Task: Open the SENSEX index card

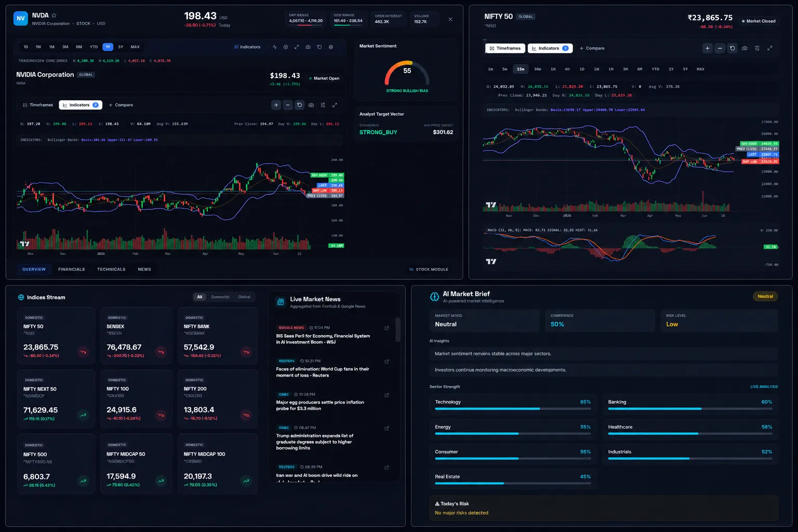Action: pos(138,336)
